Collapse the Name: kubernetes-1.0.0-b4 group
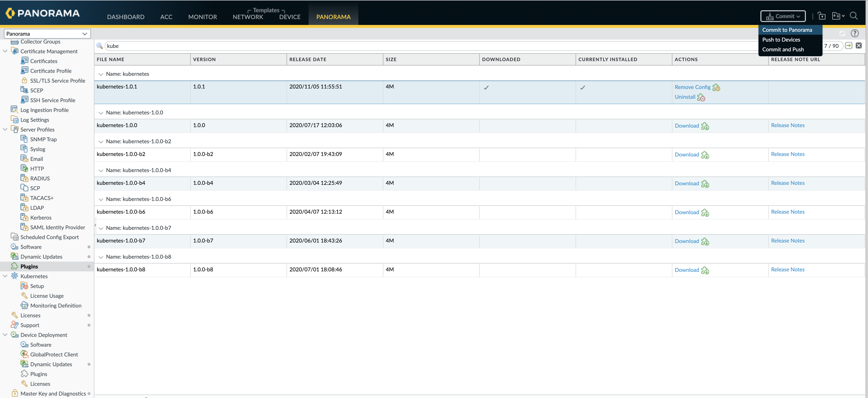Image resolution: width=868 pixels, height=398 pixels. tap(101, 171)
